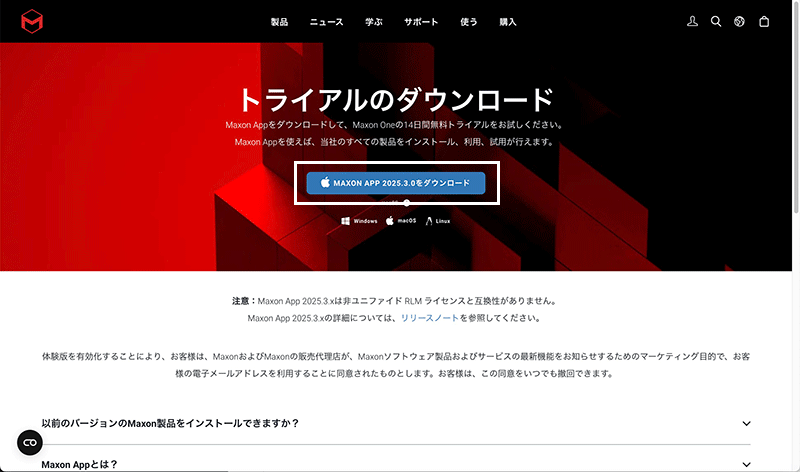This screenshot has width=800, height=472.
Task: Open the ニュース menu
Action: (x=325, y=21)
